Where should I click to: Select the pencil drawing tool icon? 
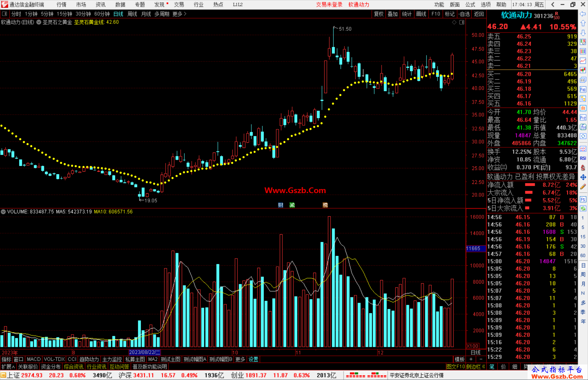pyautogui.click(x=583, y=187)
